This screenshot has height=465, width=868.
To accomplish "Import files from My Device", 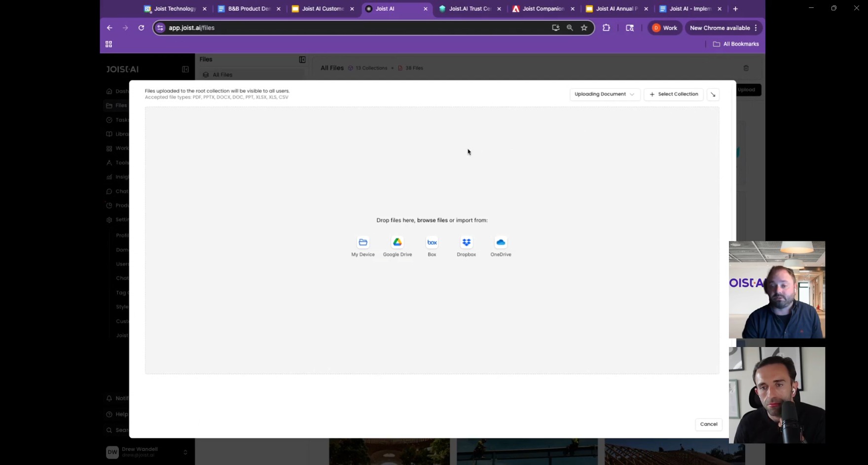I will coord(363,246).
